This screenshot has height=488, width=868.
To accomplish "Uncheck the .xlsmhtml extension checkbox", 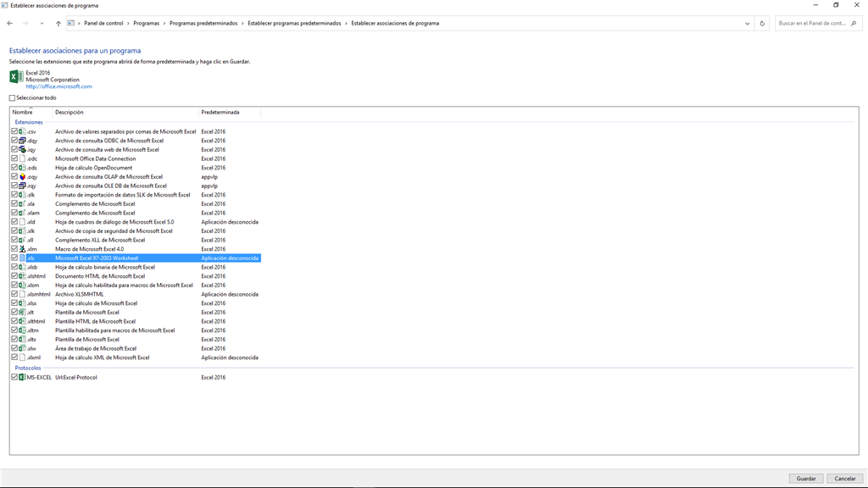I will pyautogui.click(x=14, y=294).
